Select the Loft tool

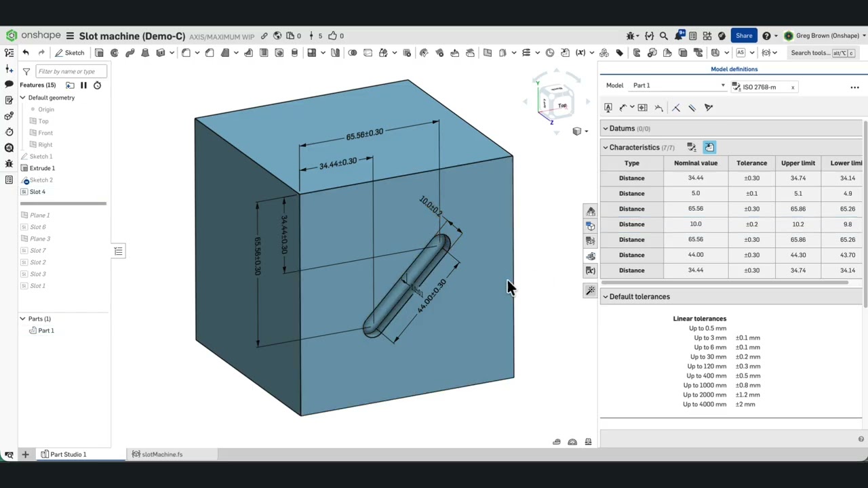click(x=145, y=53)
